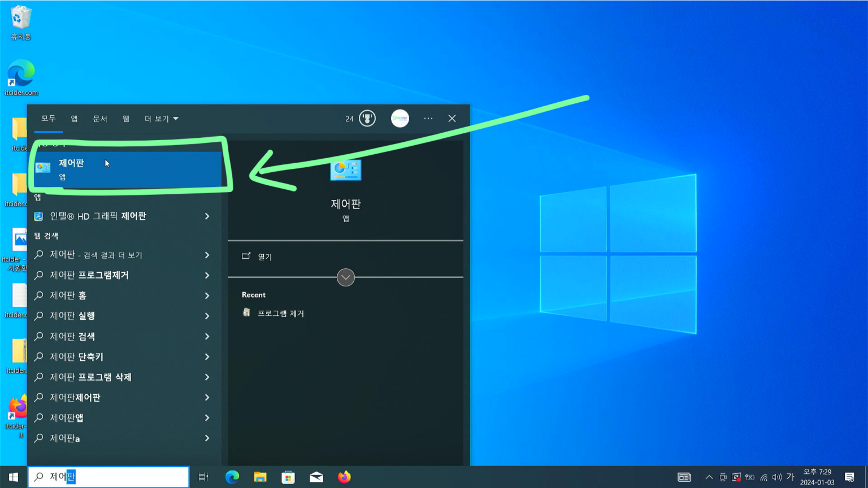The height and width of the screenshot is (488, 868).
Task: Open File Explorer from the taskbar
Action: (x=260, y=477)
